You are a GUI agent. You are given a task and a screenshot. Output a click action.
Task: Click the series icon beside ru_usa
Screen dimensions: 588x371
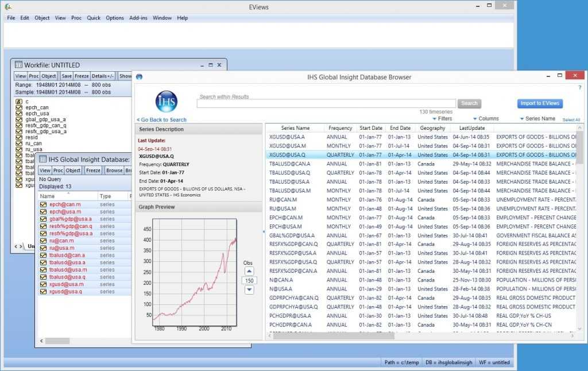pyautogui.click(x=19, y=149)
